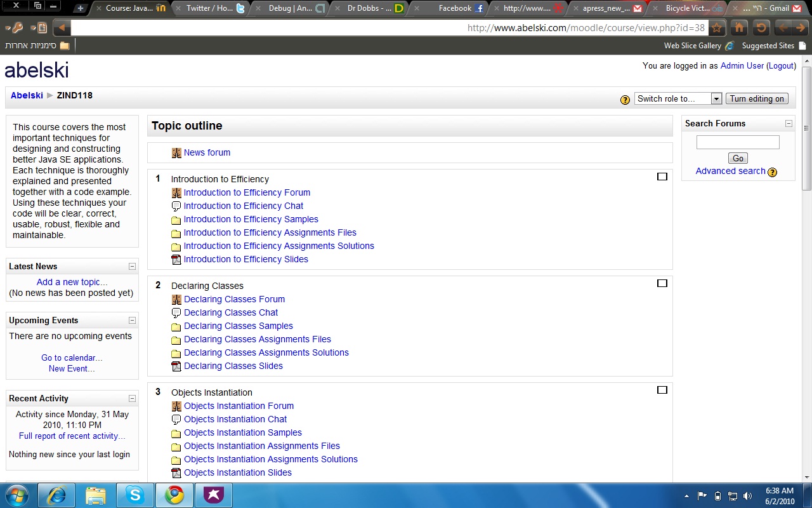Click Add a new topic link
Image resolution: width=812 pixels, height=508 pixels.
coord(72,282)
